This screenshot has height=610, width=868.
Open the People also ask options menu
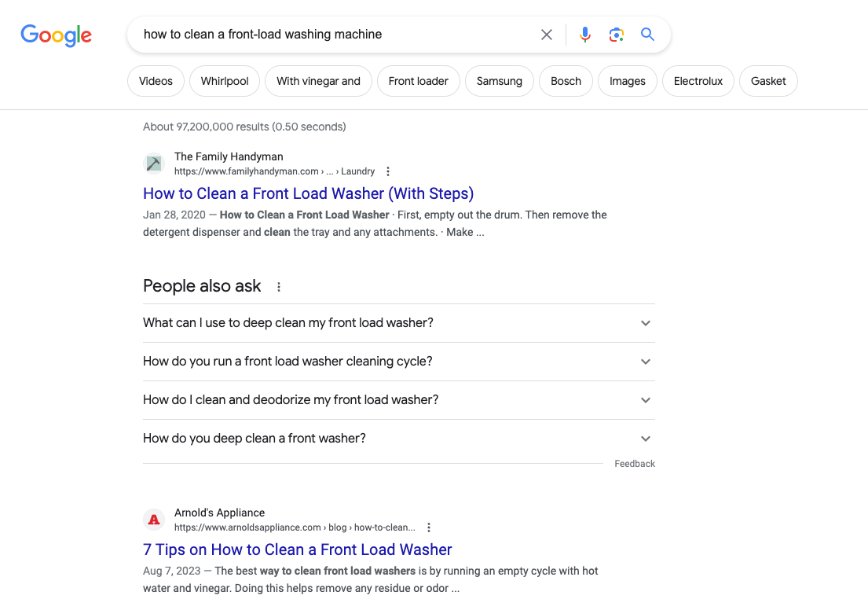pos(278,286)
